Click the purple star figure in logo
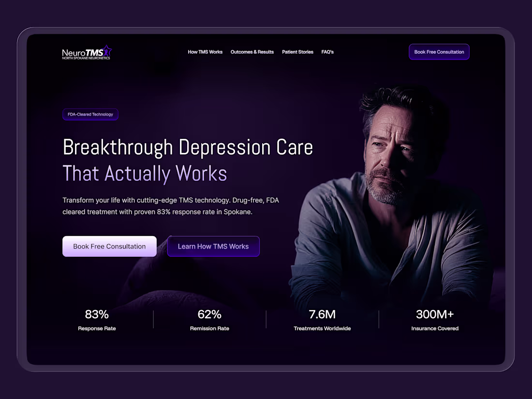The width and height of the screenshot is (532, 399). point(107,51)
